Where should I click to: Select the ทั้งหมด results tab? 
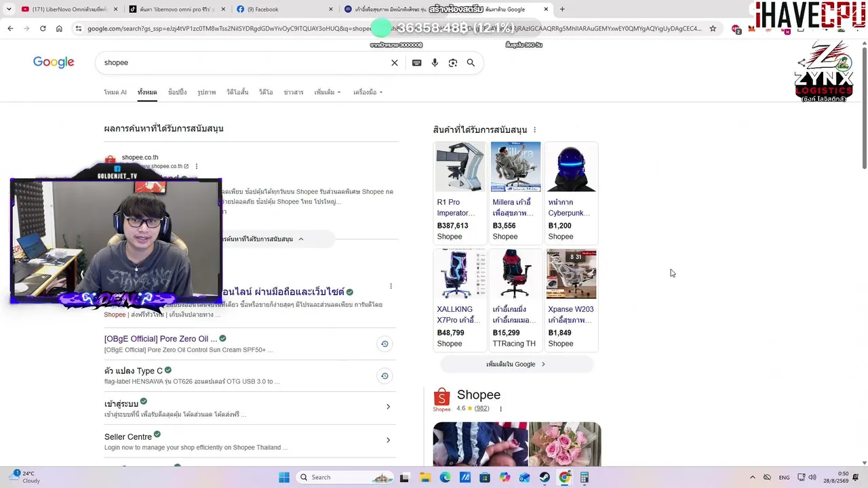click(x=147, y=92)
